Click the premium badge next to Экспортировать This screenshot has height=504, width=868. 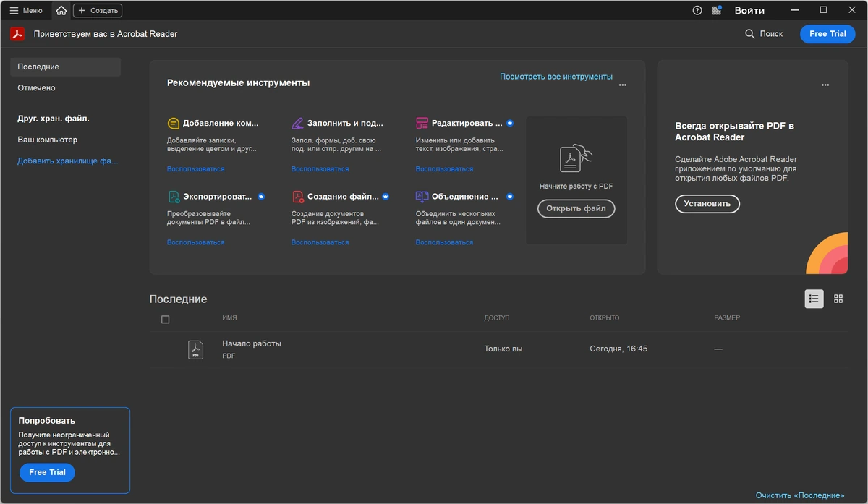pos(261,197)
